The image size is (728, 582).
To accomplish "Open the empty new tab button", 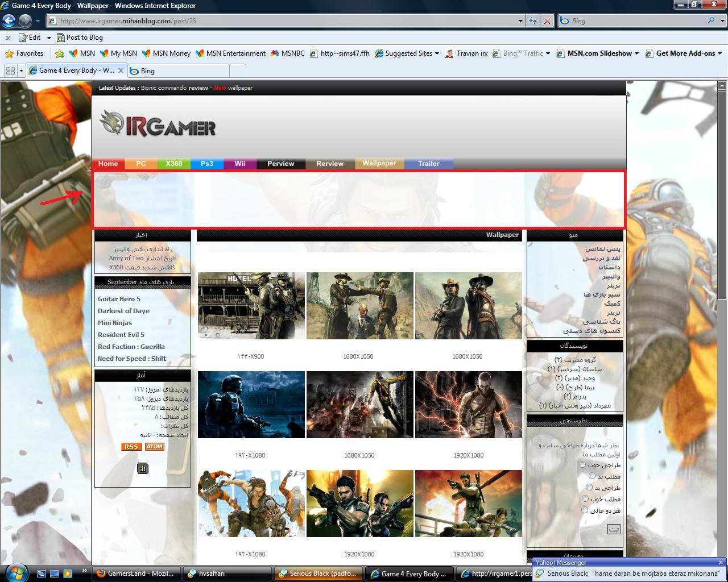I will [x=238, y=70].
